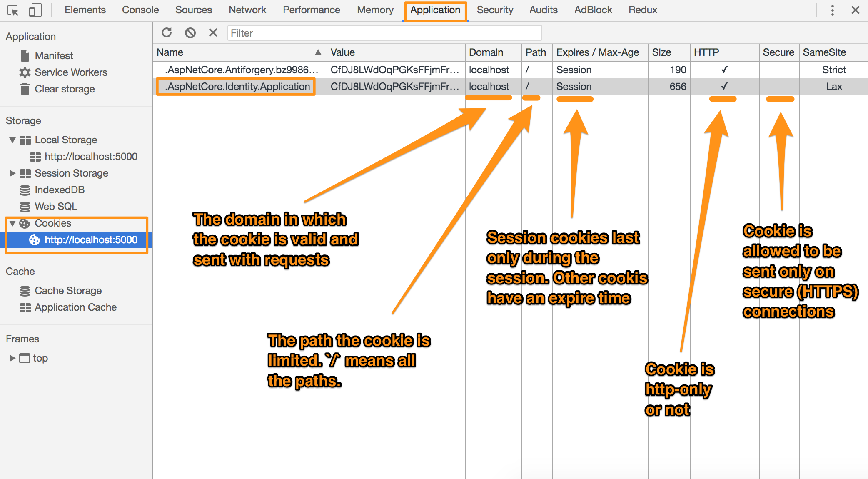868x479 pixels.
Task: Collapse the Local Storage tree
Action: (x=12, y=140)
